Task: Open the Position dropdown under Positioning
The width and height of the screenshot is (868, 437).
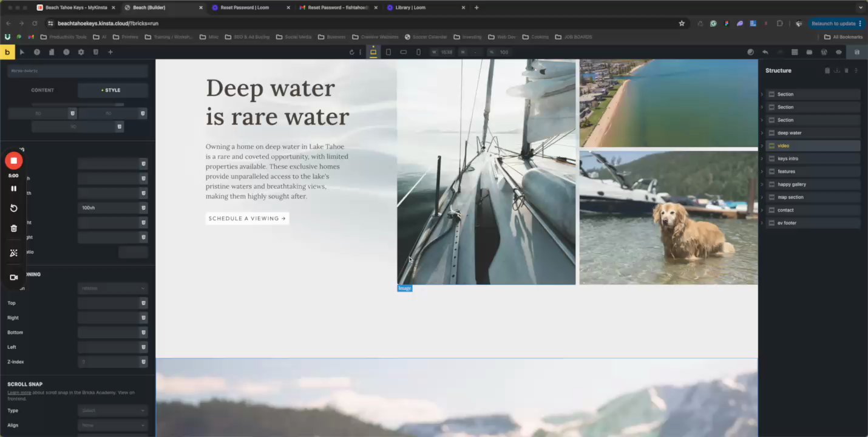Action: 112,288
